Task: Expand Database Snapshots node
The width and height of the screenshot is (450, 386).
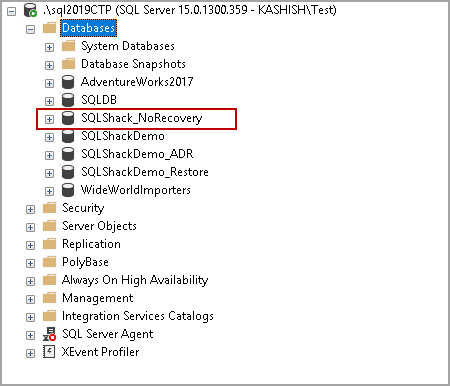Action: click(49, 66)
